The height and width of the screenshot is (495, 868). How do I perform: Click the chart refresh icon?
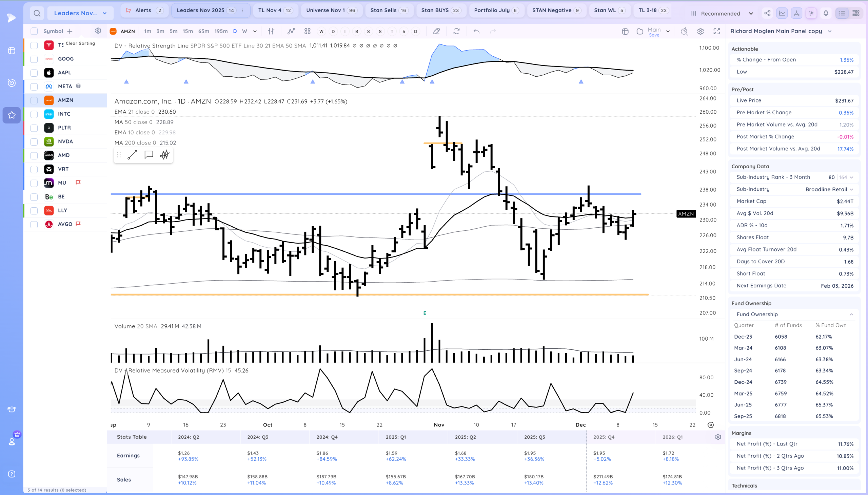click(x=456, y=31)
